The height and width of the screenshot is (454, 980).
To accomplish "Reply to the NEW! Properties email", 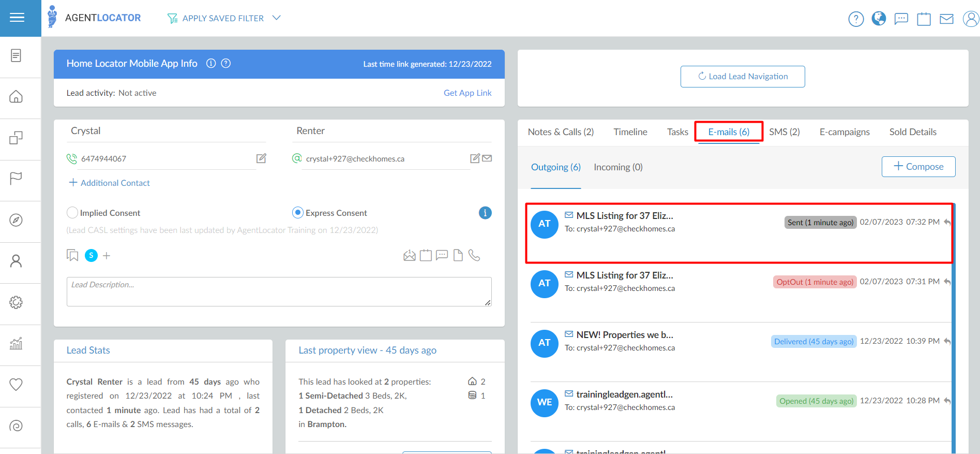I will click(x=947, y=341).
